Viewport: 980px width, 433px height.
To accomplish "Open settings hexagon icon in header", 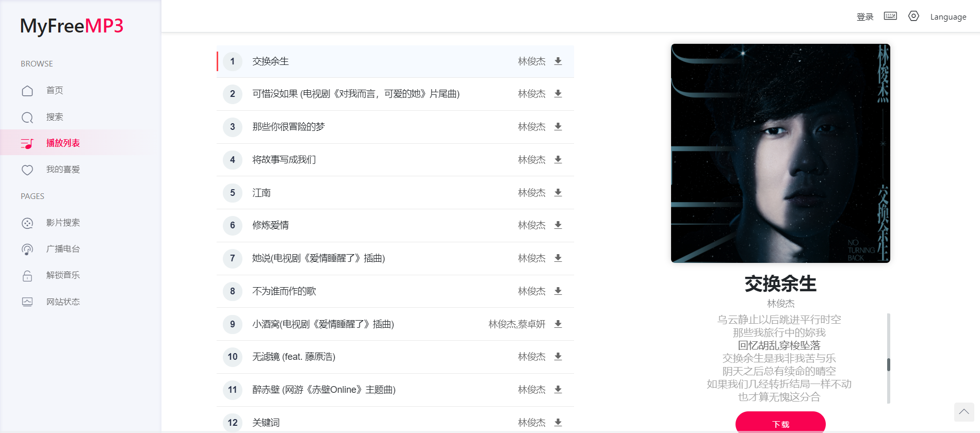I will pyautogui.click(x=913, y=16).
